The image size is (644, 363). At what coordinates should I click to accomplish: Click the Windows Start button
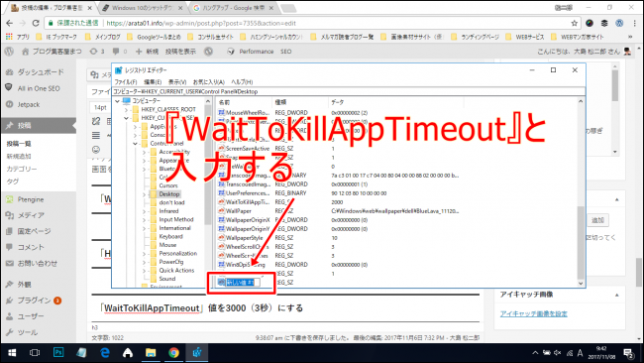pyautogui.click(x=12, y=353)
